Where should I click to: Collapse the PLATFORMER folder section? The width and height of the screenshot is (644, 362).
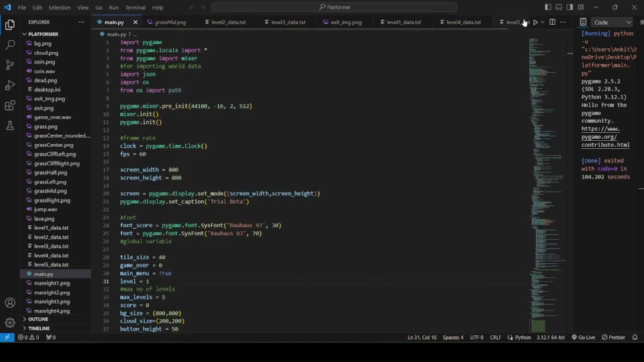(x=43, y=34)
